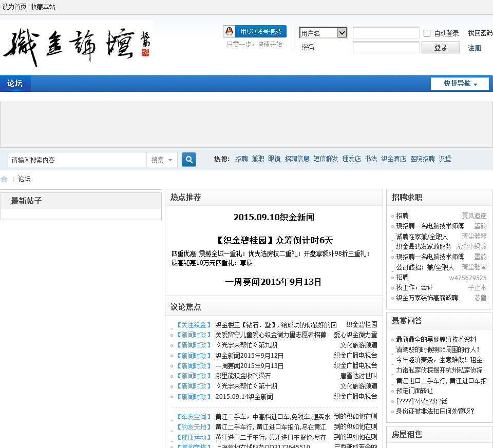Click hot search term 医院招聘
The width and height of the screenshot is (493, 448).
point(422,159)
